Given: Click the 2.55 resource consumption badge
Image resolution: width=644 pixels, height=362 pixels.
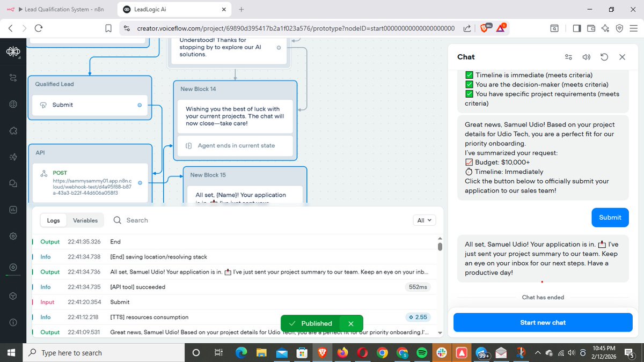Looking at the screenshot, I should (x=418, y=317).
